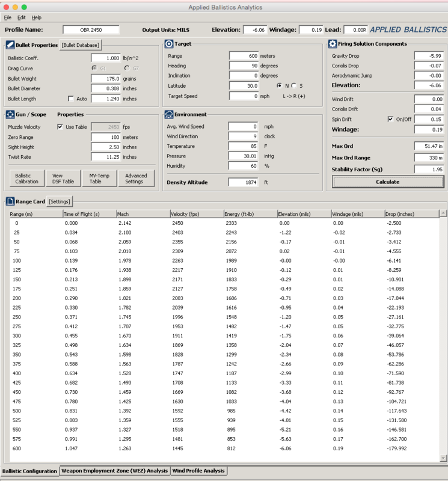The height and width of the screenshot is (481, 448).
Task: Click the Pressure inHg input field
Action: click(243, 156)
